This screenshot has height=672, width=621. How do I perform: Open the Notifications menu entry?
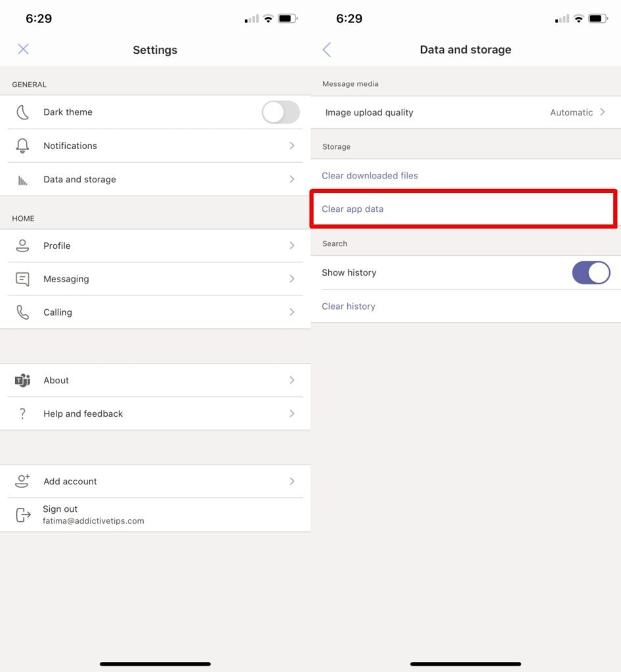point(155,145)
